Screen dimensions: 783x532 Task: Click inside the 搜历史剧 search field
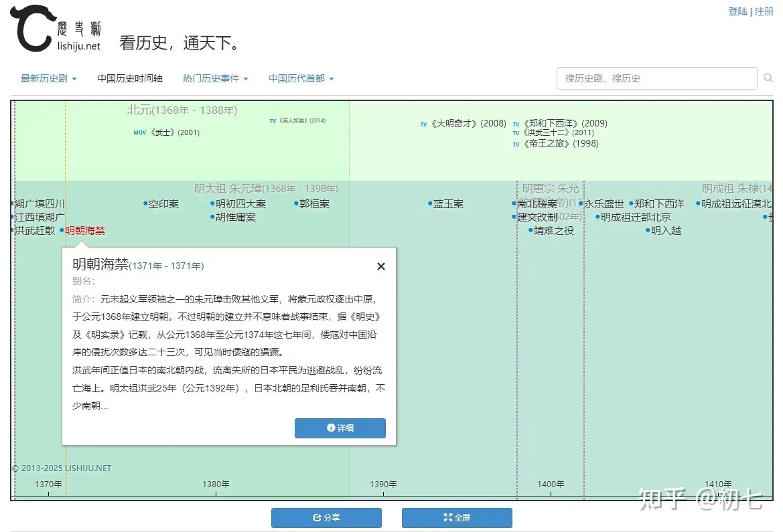[656, 78]
